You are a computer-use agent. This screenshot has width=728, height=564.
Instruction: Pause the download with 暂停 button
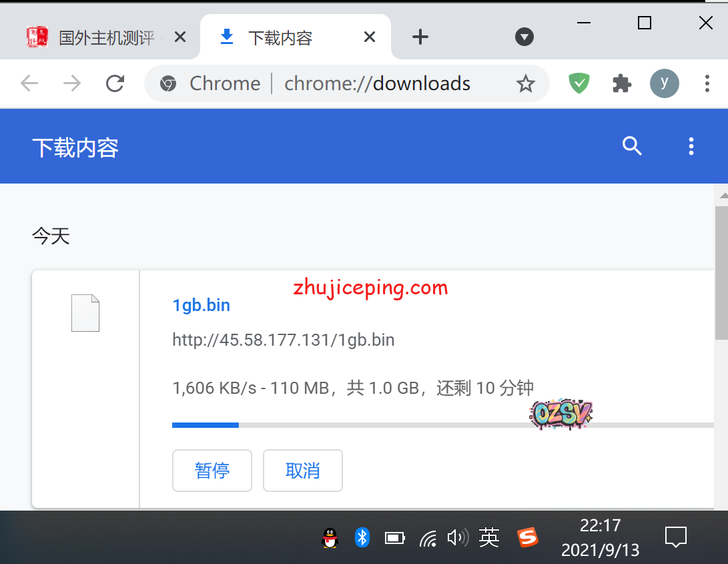[212, 471]
